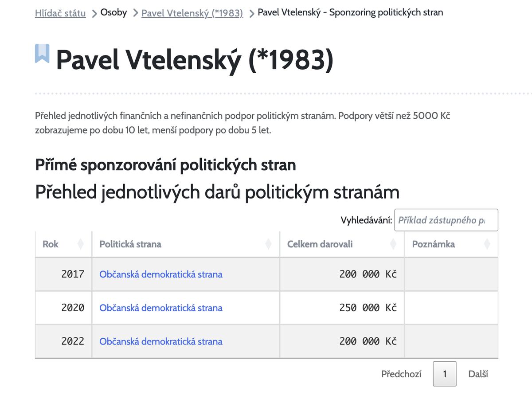Open Občanská demokratická strana link for 2022
This screenshot has width=532, height=403.
(161, 341)
